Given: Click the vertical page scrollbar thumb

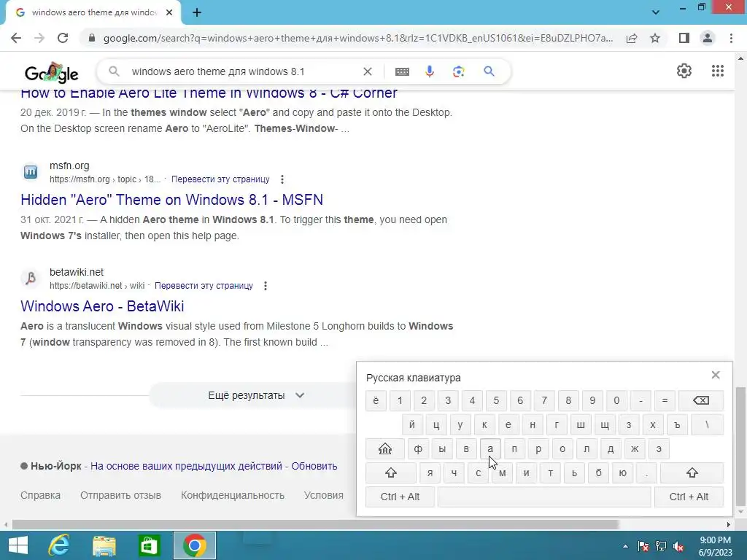Looking at the screenshot, I should point(740,446).
